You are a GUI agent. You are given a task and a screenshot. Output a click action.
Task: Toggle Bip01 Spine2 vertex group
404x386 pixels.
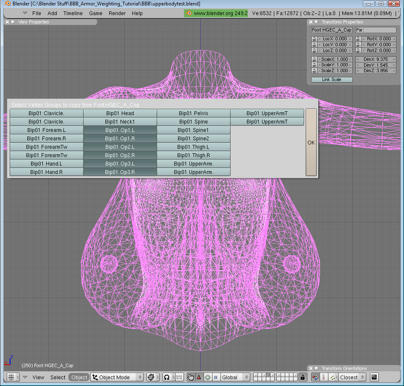(193, 138)
